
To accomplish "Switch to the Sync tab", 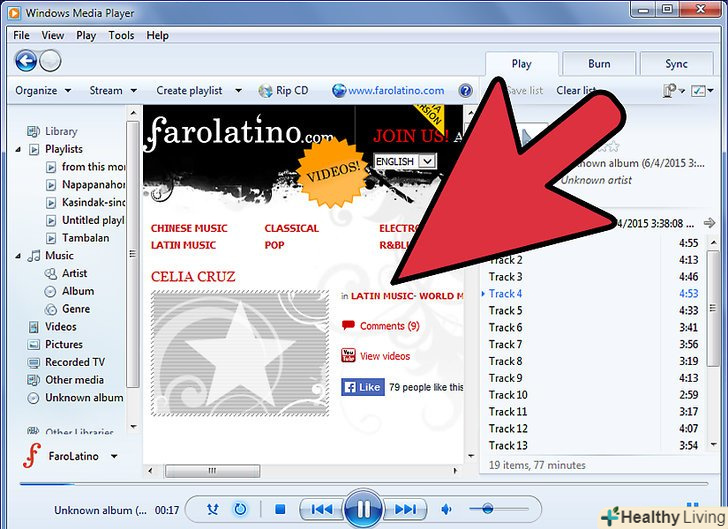I will pos(676,64).
